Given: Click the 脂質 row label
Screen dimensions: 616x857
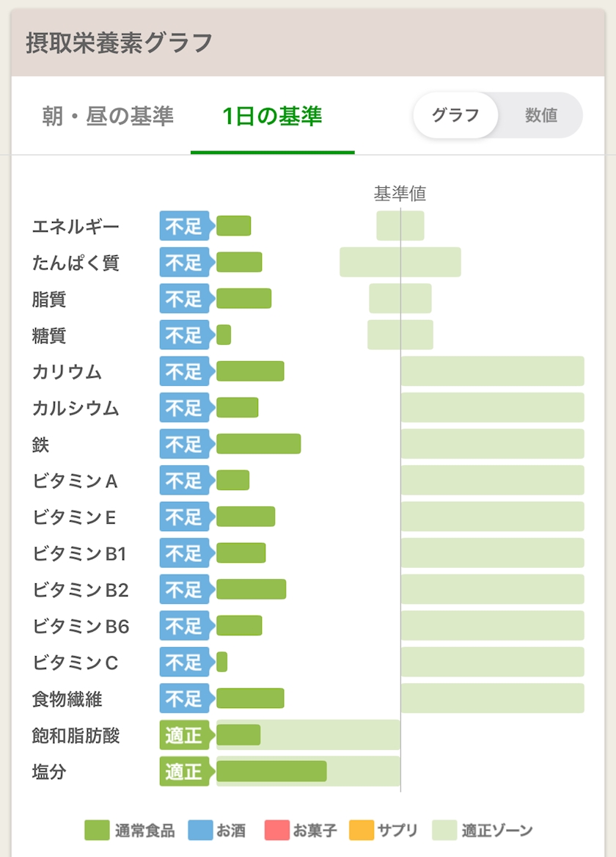Looking at the screenshot, I should 50,299.
